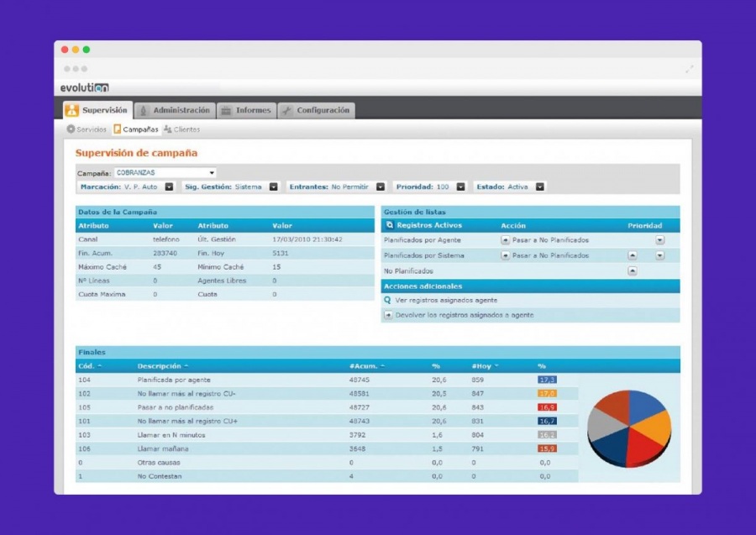756x535 pixels.
Task: Click the Informes tab chart icon
Action: click(226, 110)
